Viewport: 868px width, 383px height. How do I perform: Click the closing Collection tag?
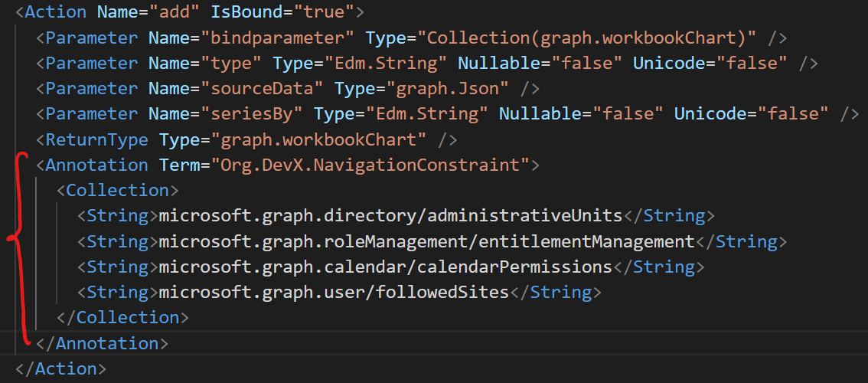tap(122, 317)
